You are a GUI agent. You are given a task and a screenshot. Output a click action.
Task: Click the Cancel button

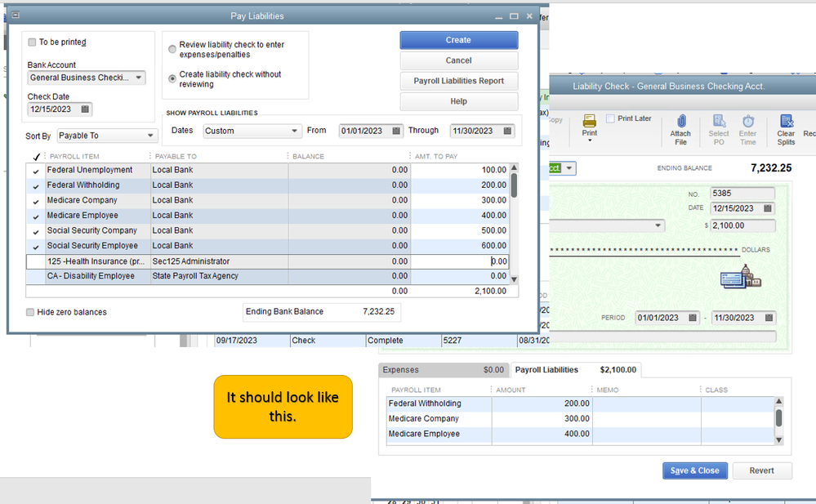pyautogui.click(x=458, y=60)
